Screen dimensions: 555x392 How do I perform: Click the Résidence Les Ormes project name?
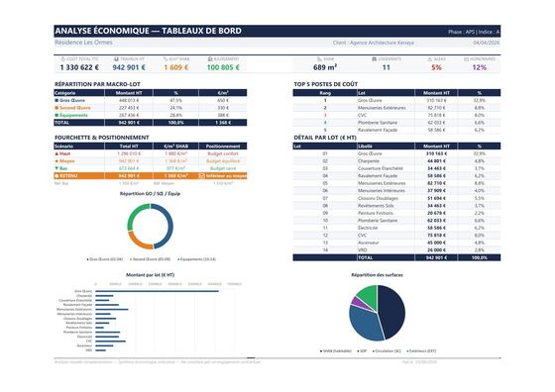[83, 43]
